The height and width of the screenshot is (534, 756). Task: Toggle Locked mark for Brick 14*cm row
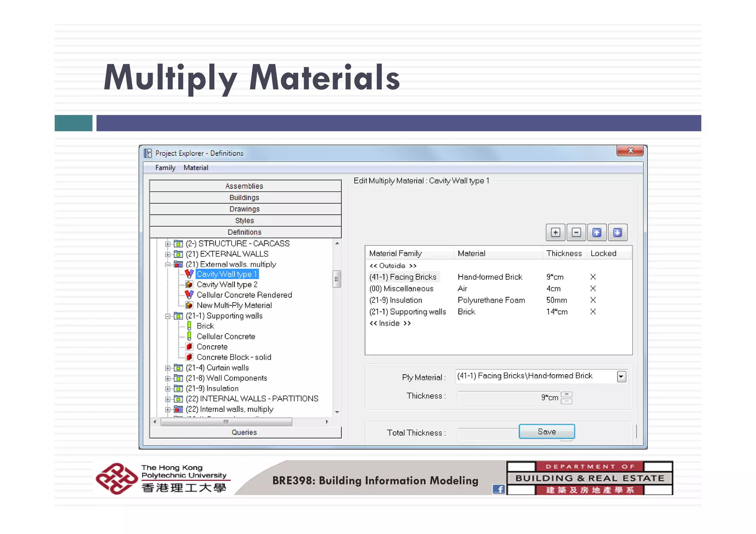tap(593, 311)
